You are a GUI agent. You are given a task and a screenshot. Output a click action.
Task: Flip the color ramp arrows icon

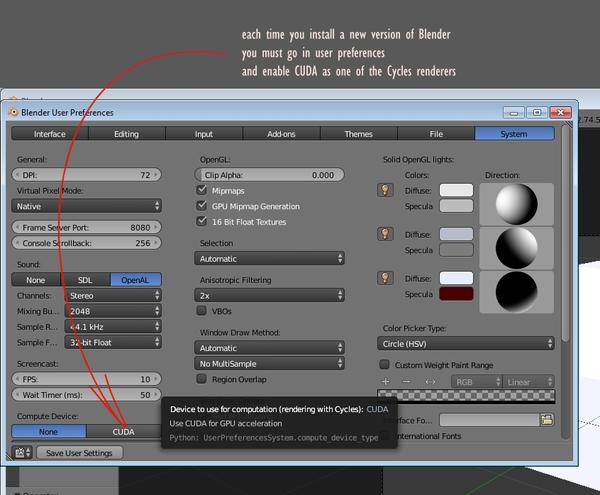[430, 381]
